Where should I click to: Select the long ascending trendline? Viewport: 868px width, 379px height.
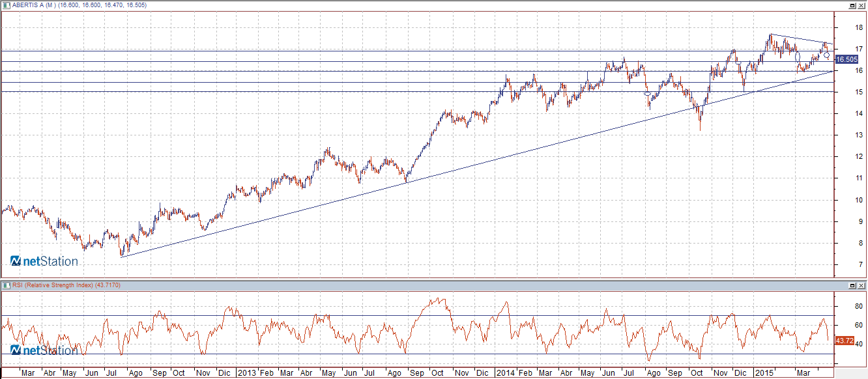pos(476,164)
